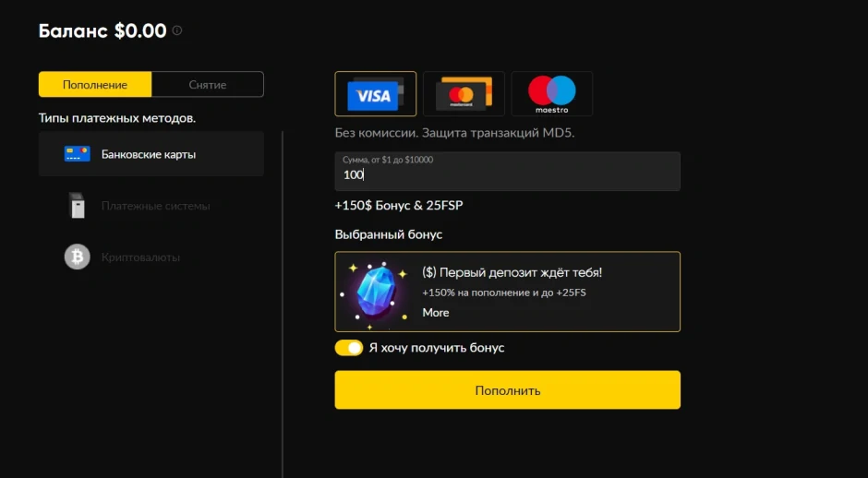Select the Visa card payment option
This screenshot has height=478, width=868.
pyautogui.click(x=375, y=94)
